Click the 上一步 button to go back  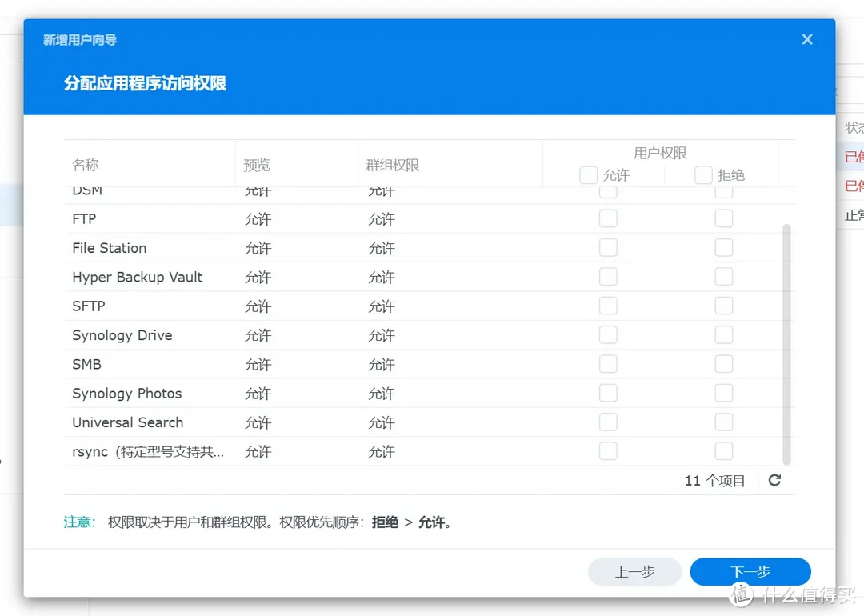pos(634,571)
